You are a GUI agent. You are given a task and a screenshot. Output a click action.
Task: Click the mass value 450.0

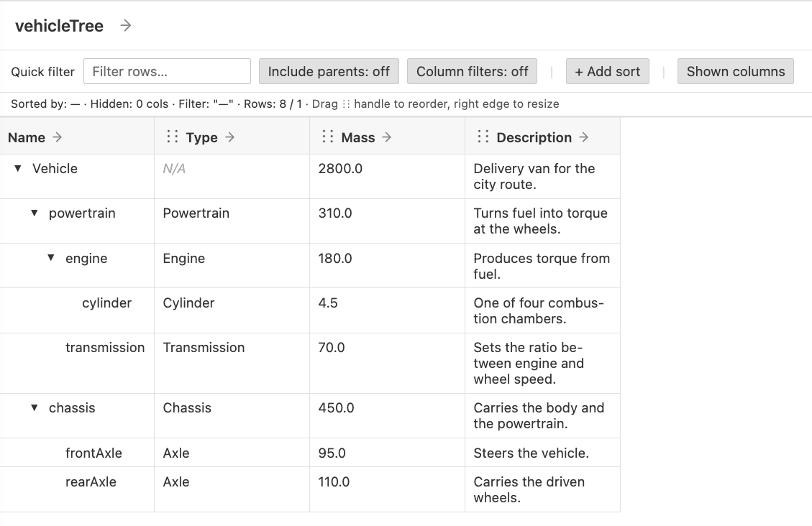(336, 408)
